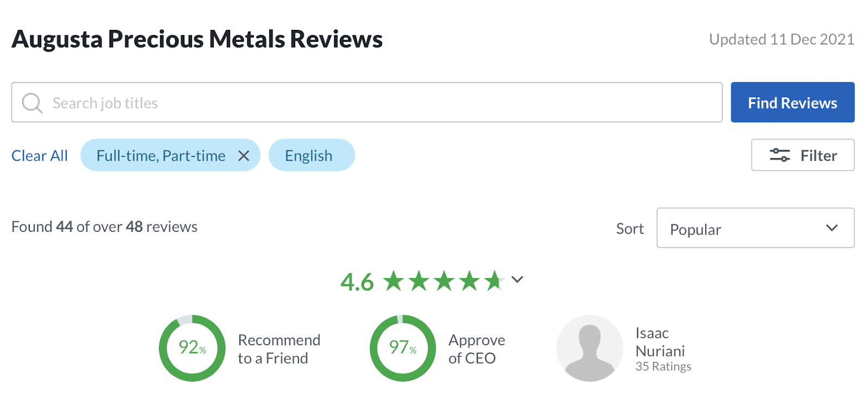Click the Augusta Precious Metals Reviews heading
This screenshot has height=405, width=868.
(x=197, y=39)
